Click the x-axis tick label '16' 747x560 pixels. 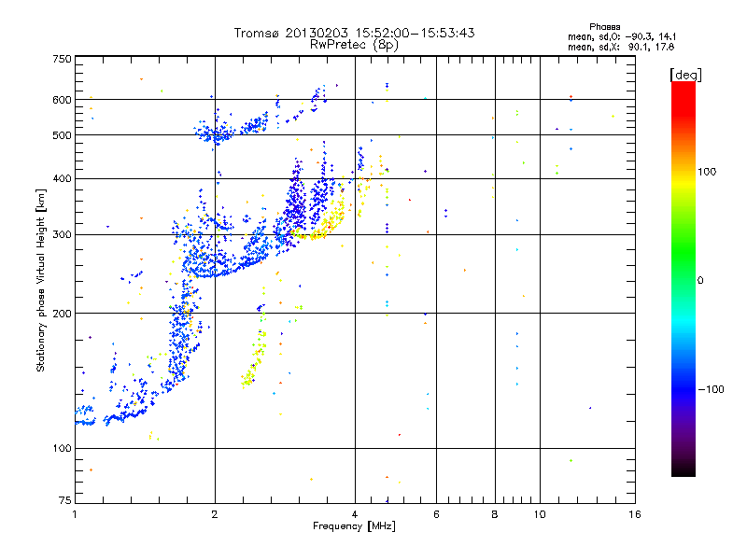pyautogui.click(x=635, y=514)
